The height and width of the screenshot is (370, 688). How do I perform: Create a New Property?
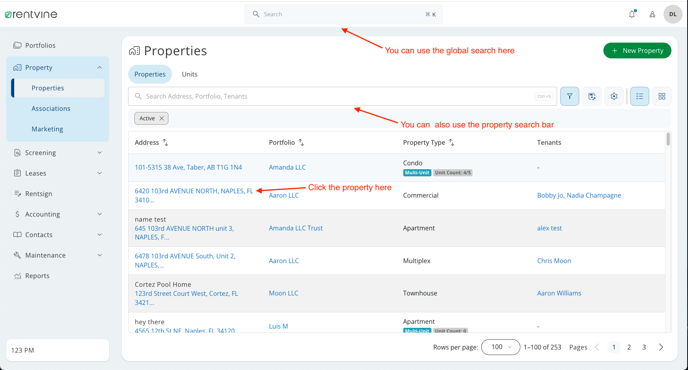tap(637, 50)
